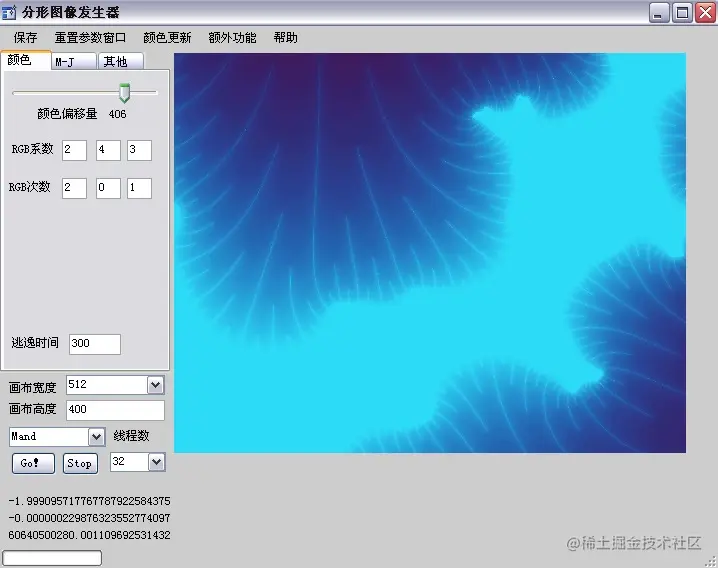Click second RGB次数 field with value 0

pos(108,188)
